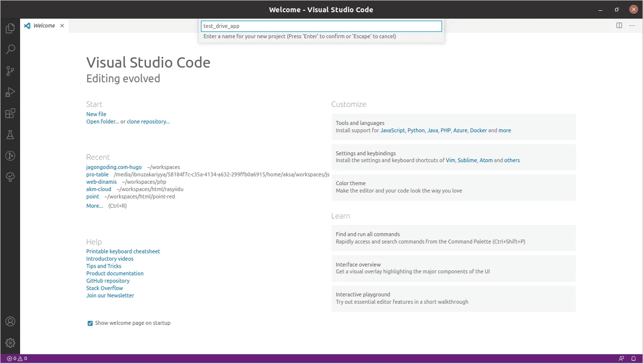Click the Tools and languages heading
This screenshot has width=643, height=364.
click(x=360, y=123)
